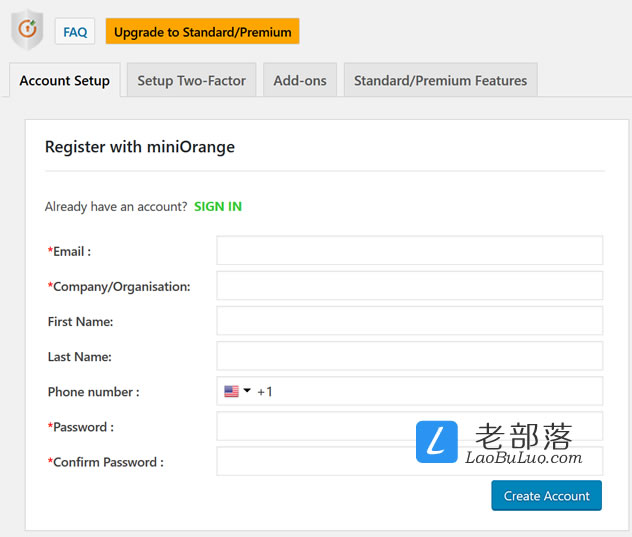Switch to the Setup Two-Factor tab
632x537 pixels.
click(191, 80)
